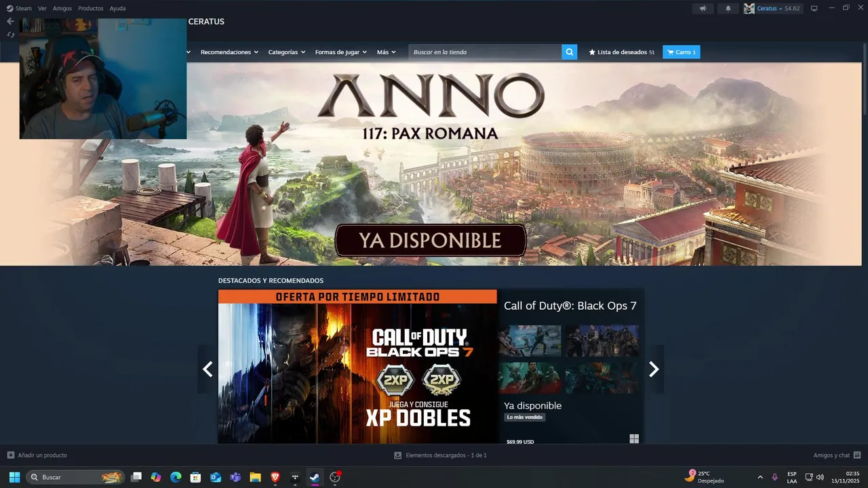Click the microphone tray icon
Viewport: 868px width, 488px height.
point(775,477)
